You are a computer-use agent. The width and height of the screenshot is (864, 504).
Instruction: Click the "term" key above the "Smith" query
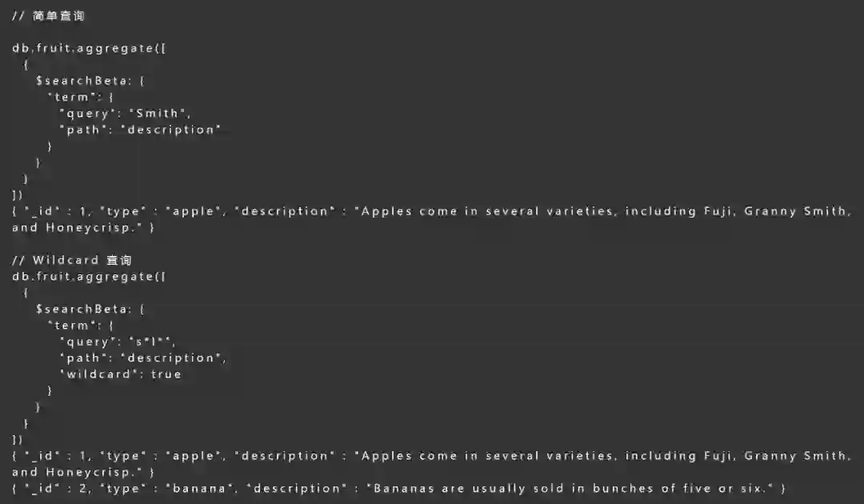click(x=73, y=97)
